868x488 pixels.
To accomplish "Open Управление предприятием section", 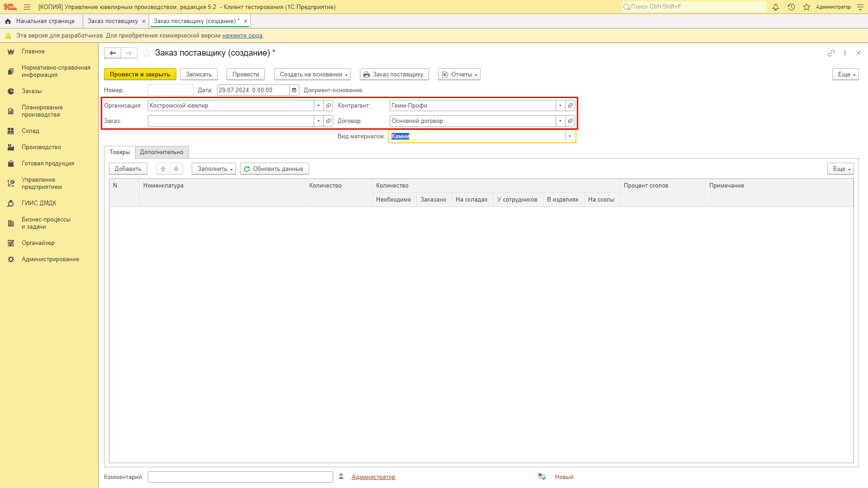I will coord(42,183).
